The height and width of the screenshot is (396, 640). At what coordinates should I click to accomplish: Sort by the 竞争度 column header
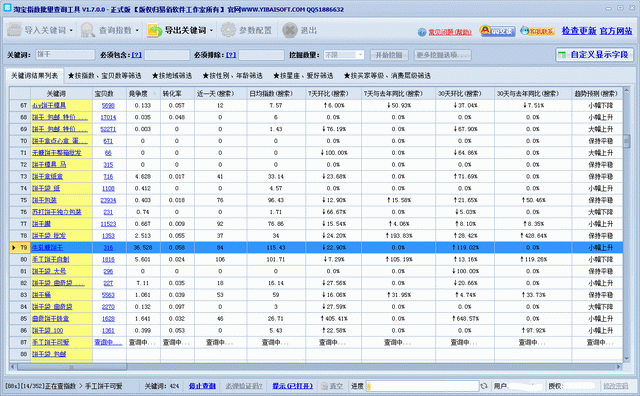(x=143, y=93)
